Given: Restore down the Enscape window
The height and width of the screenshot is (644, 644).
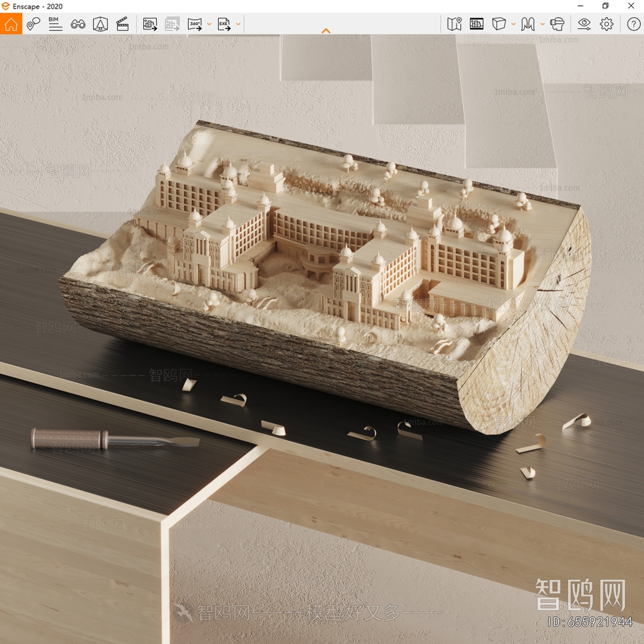Looking at the screenshot, I should pyautogui.click(x=605, y=6).
